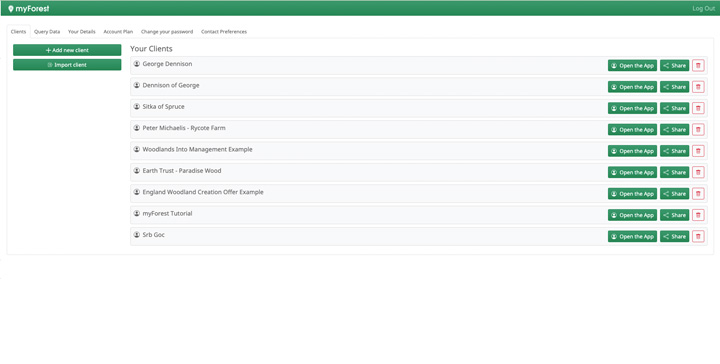Open the App for Earth Trust - Paradise Wood

tap(632, 172)
